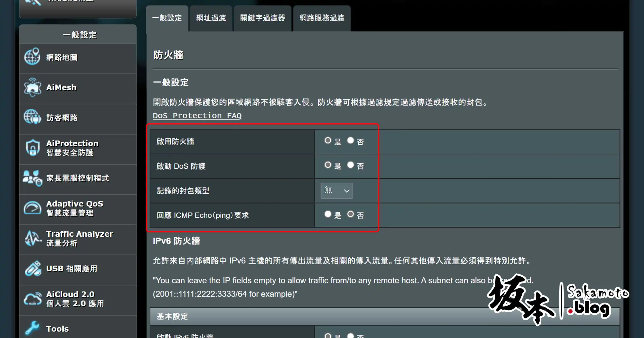
Task: Click the AiCloud 2.0 cloud icon
Action: tap(32, 299)
